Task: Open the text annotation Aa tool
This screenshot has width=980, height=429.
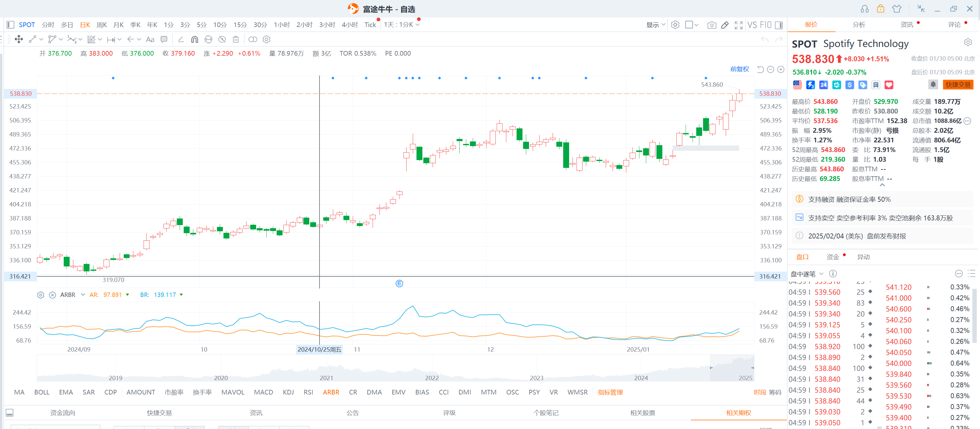Action: click(x=150, y=39)
